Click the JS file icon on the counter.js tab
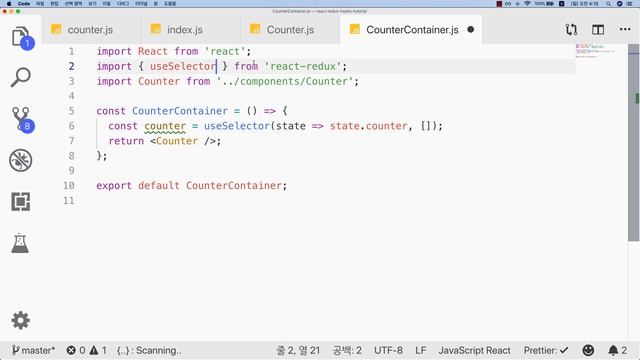This screenshot has width=640, height=360. 56,29
